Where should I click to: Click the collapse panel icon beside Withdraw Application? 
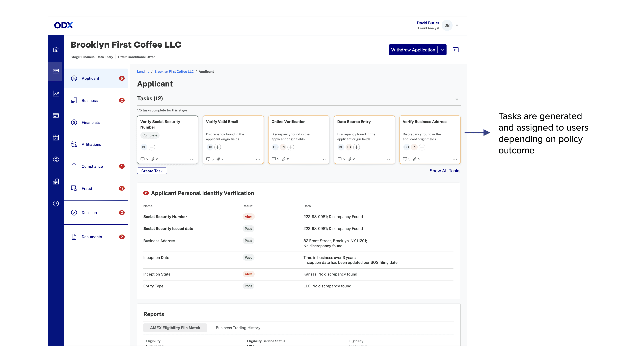coord(455,50)
